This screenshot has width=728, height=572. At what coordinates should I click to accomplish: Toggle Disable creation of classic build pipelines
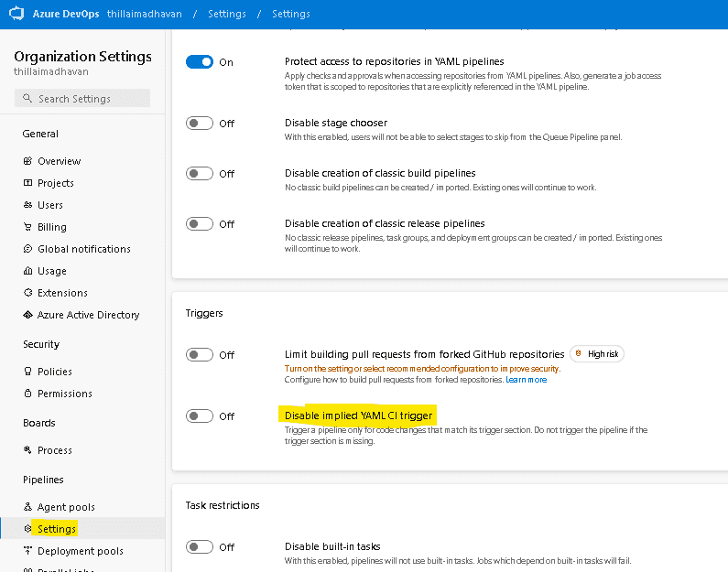(200, 173)
